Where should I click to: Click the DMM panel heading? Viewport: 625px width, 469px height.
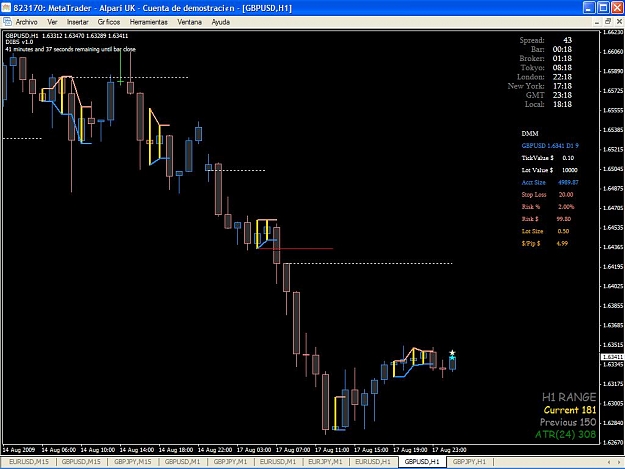coord(530,133)
